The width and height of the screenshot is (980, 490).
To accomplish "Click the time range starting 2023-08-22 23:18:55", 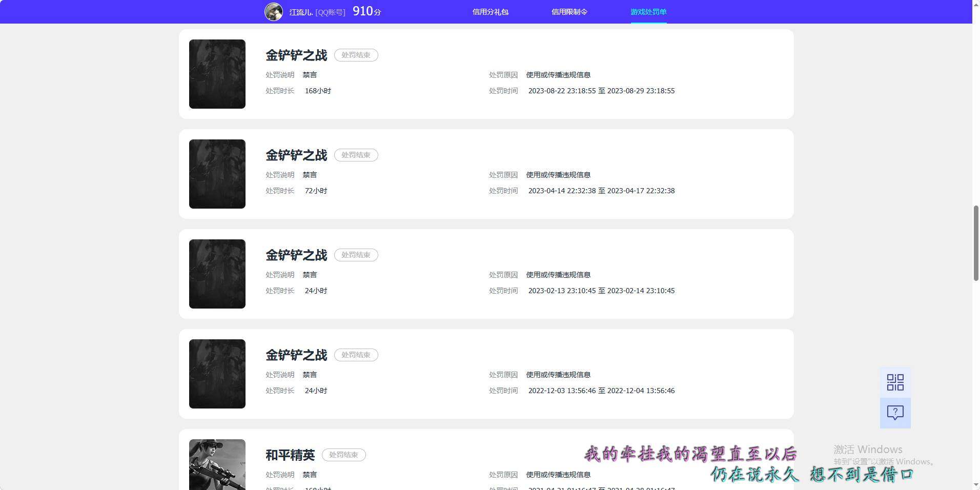I will (601, 91).
